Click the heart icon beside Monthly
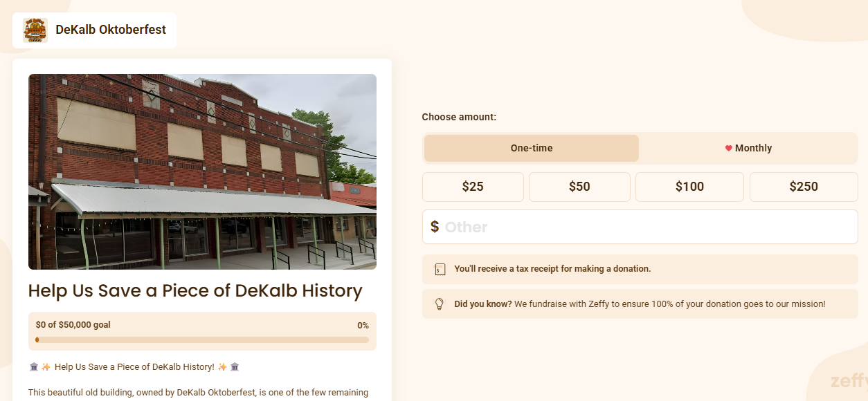The width and height of the screenshot is (868, 401). pos(728,148)
